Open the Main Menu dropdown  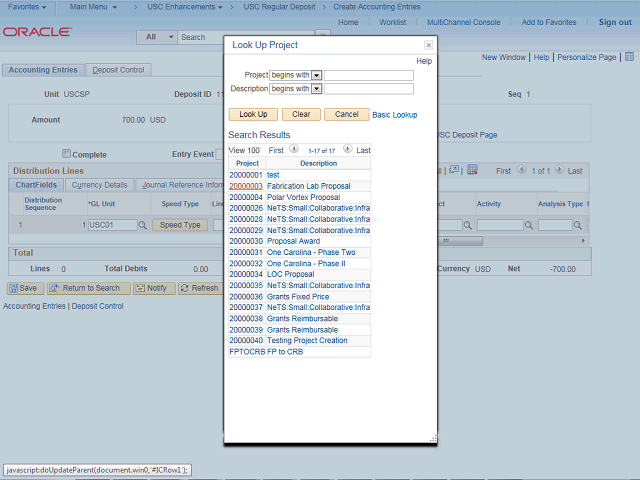coord(93,7)
